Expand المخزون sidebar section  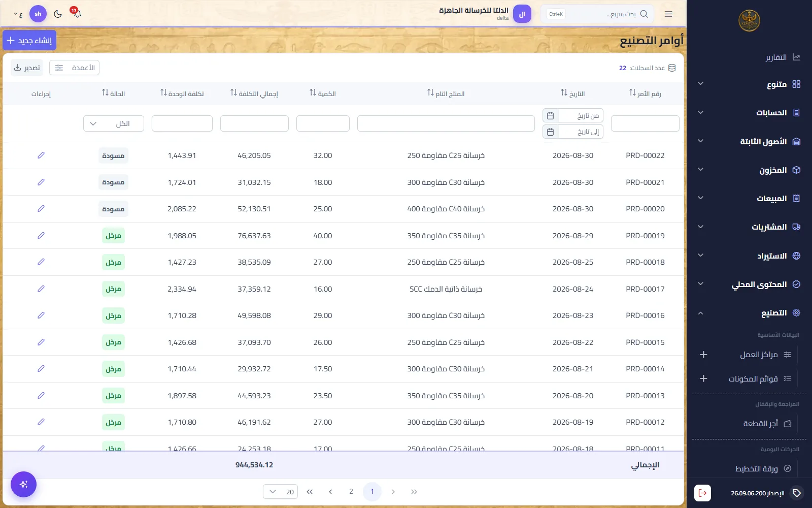(749, 170)
